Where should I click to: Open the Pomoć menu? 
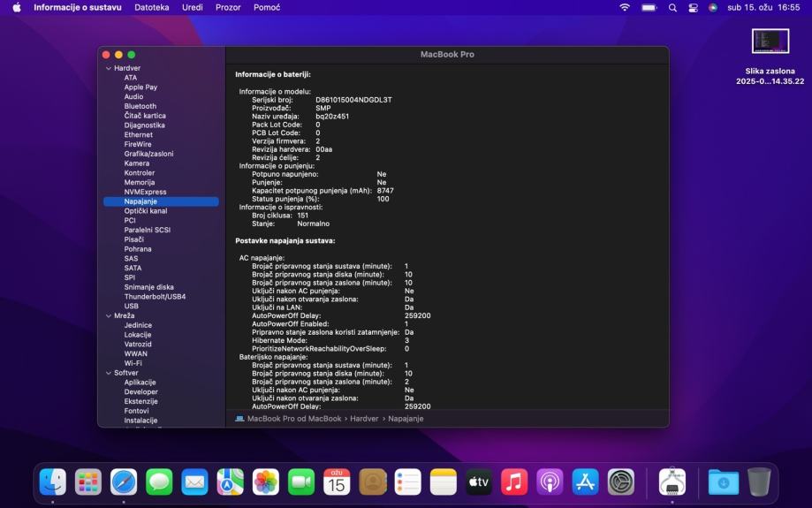tap(267, 7)
